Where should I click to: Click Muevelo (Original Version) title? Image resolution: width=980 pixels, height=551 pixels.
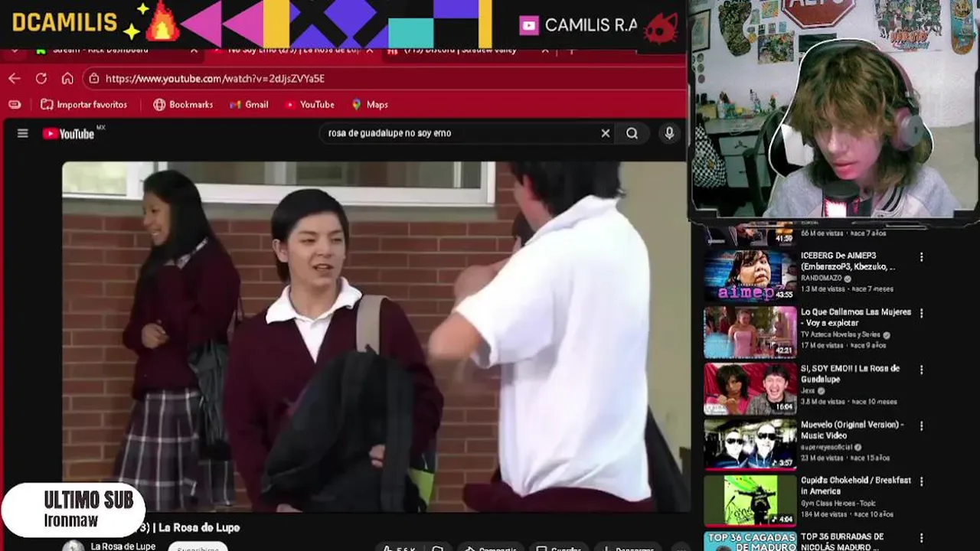852,429
